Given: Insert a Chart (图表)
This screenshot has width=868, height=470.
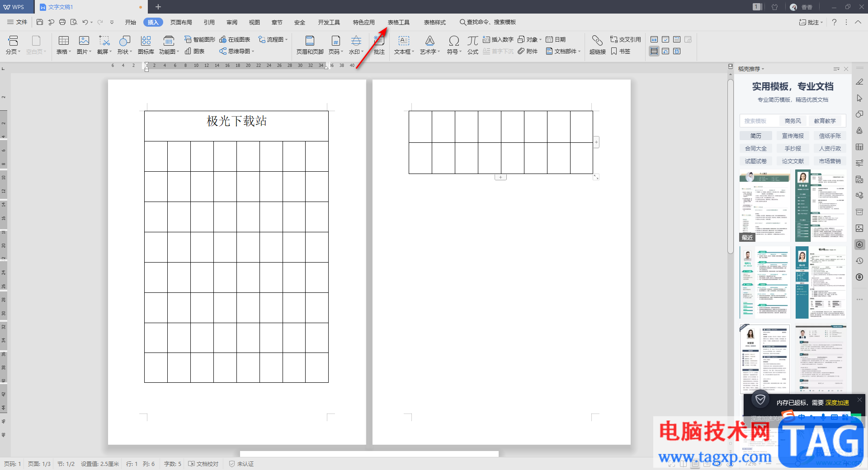Looking at the screenshot, I should coord(194,52).
